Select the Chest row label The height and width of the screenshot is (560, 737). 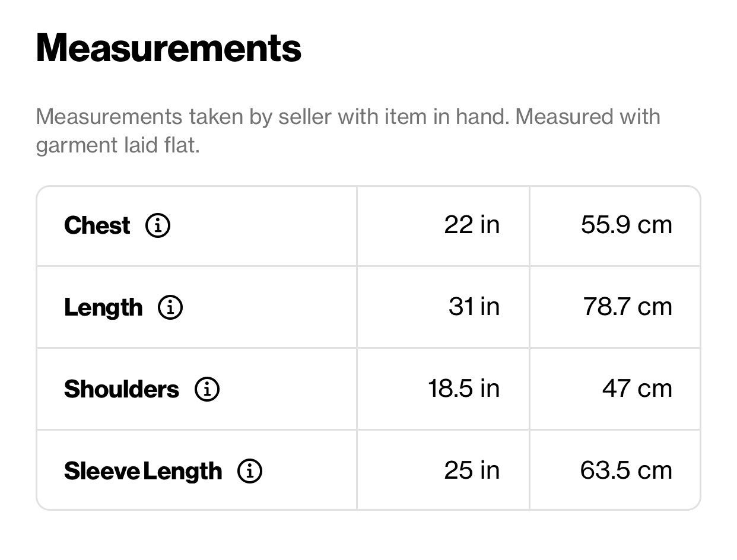[97, 225]
